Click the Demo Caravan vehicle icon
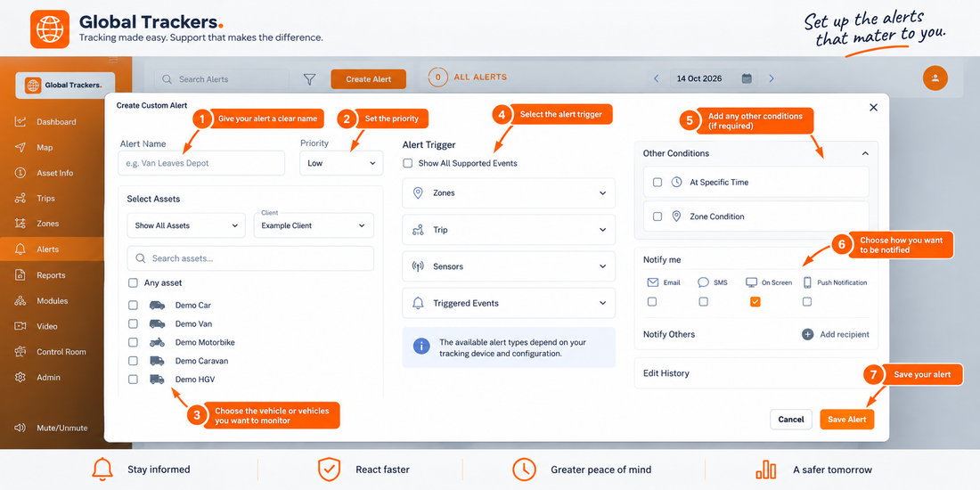Viewport: 980px width, 490px height. tap(158, 361)
